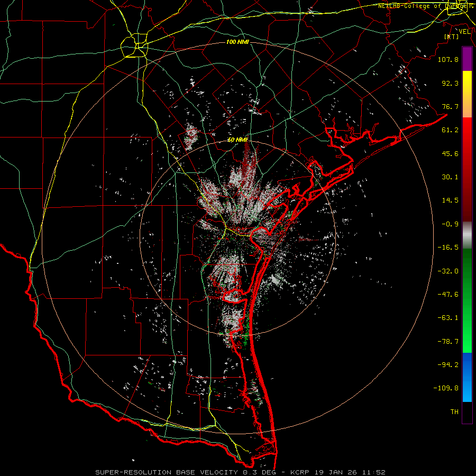Select the -94.2 velocity scale value
476x476 pixels.
pos(448,365)
